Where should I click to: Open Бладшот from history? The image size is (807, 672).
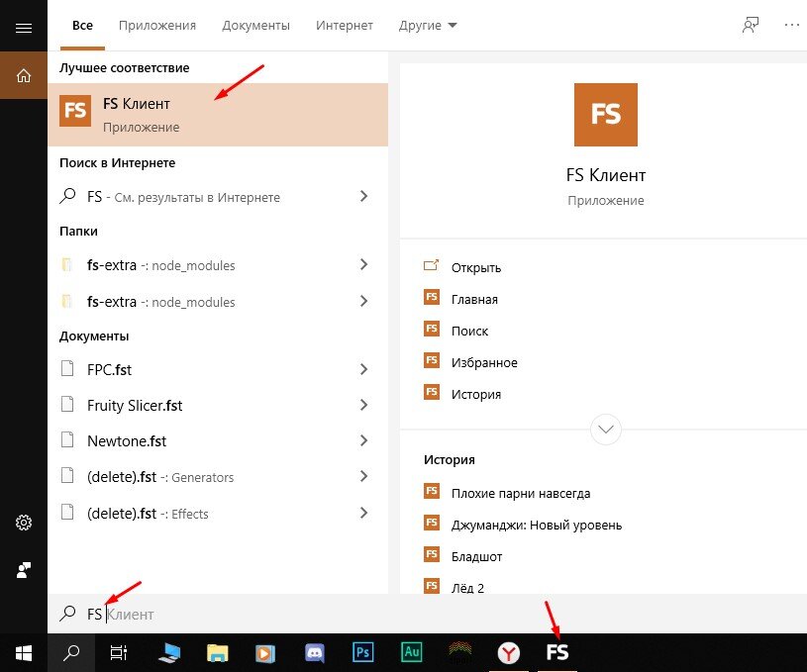(476, 557)
